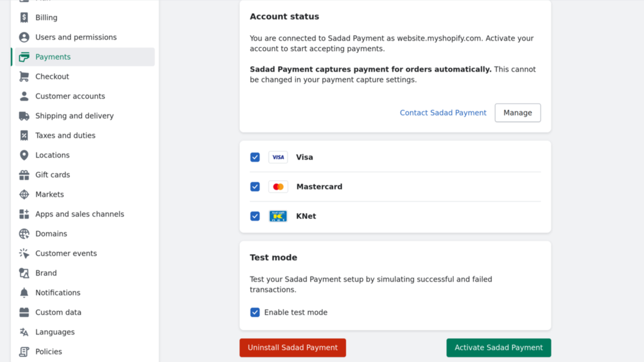The image size is (644, 362).
Task: Open Policies settings page
Action: point(85,352)
